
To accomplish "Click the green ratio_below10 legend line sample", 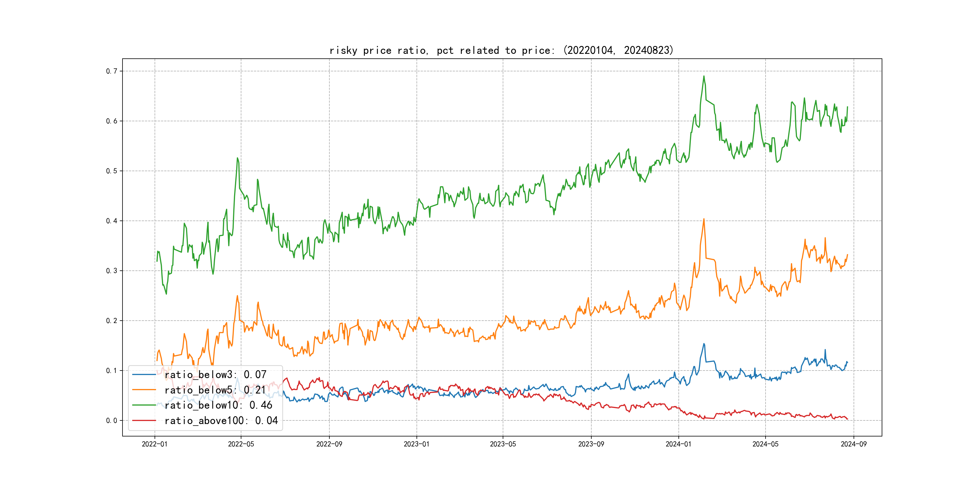I will coord(144,405).
